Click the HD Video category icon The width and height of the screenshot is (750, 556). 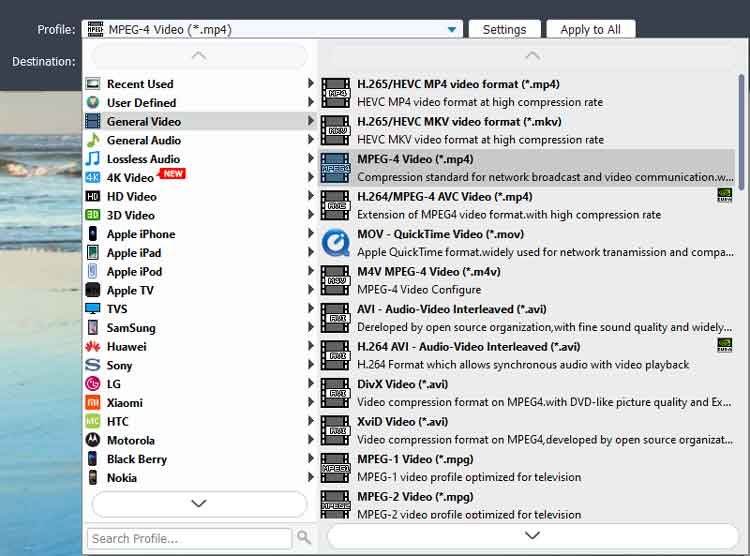[x=93, y=196]
